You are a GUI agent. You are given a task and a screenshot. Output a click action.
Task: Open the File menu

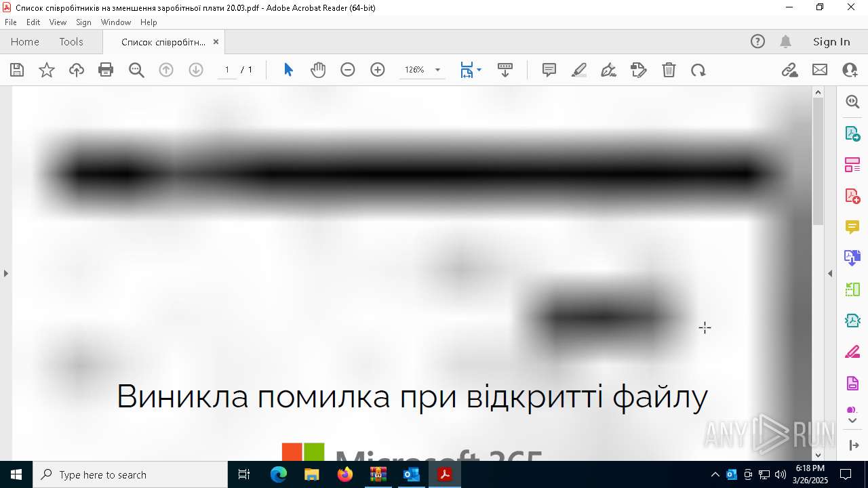click(x=11, y=22)
